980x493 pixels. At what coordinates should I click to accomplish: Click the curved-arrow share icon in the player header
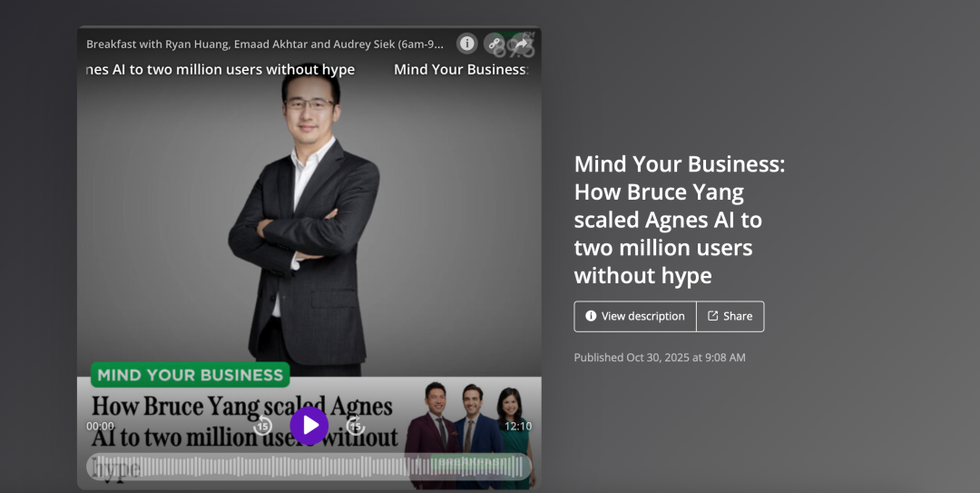click(520, 44)
